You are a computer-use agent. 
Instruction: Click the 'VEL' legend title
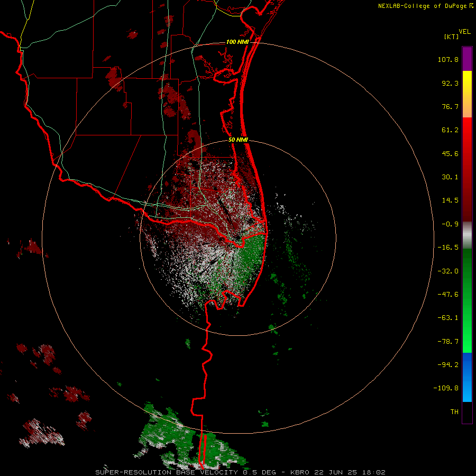click(464, 32)
